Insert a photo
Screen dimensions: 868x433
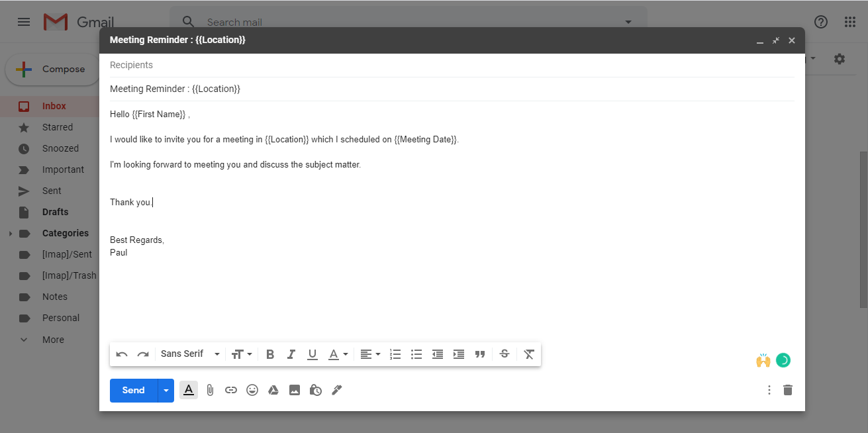point(295,391)
